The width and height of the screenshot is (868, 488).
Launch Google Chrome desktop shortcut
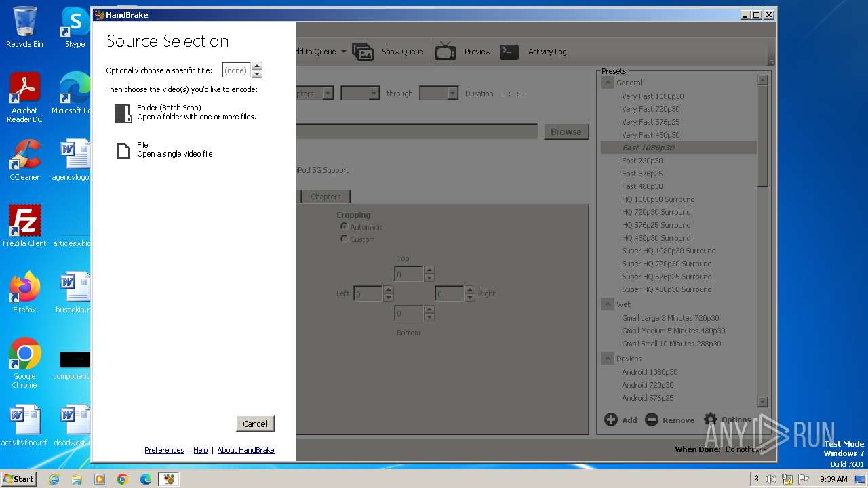tap(24, 363)
